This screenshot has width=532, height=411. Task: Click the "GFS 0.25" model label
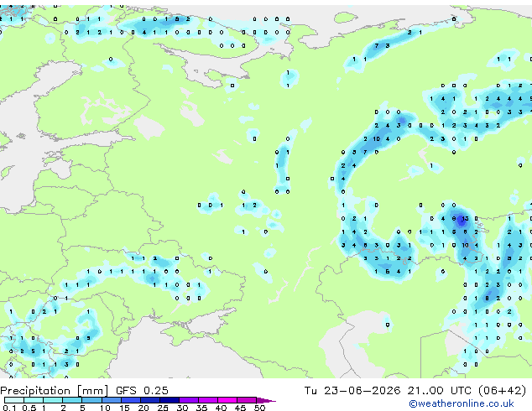(x=142, y=391)
